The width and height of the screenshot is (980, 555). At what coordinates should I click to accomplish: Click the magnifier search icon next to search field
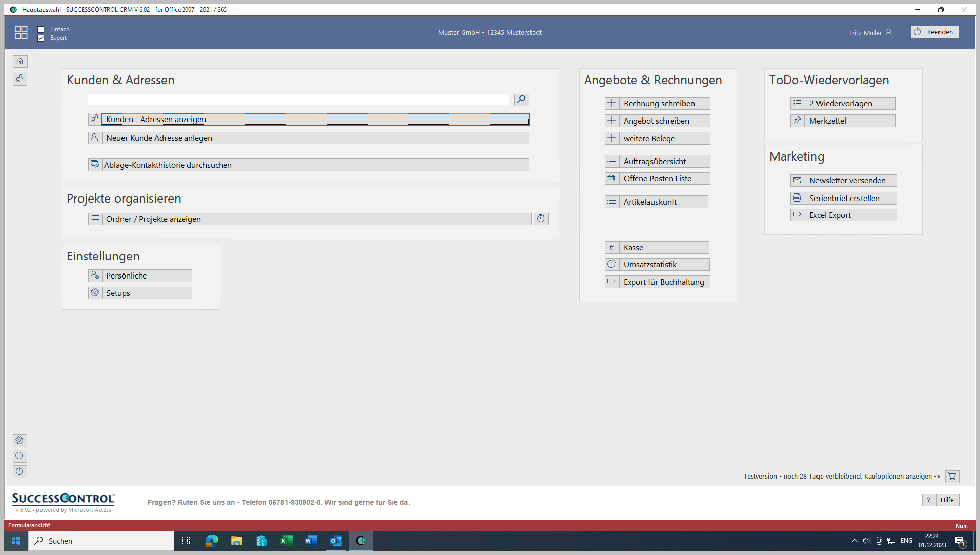[521, 100]
